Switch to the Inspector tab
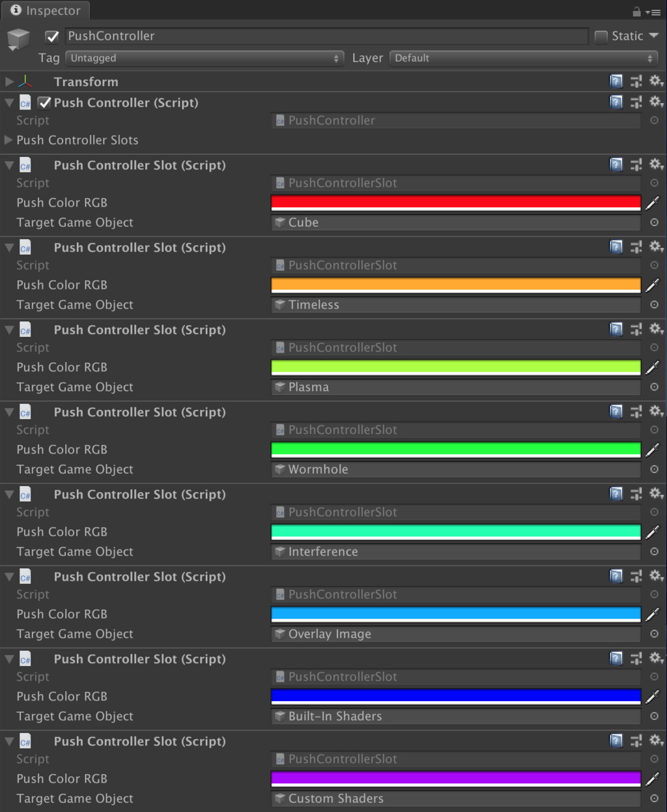This screenshot has height=812, width=667. pyautogui.click(x=45, y=10)
